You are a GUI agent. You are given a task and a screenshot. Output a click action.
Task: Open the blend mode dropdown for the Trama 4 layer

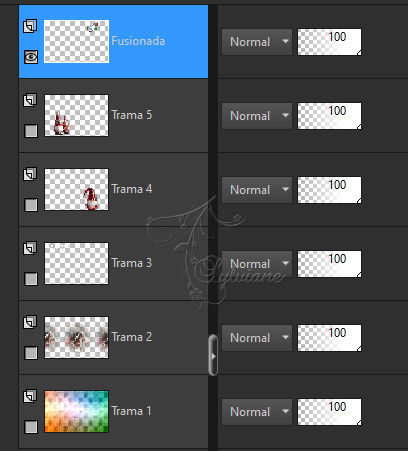click(257, 190)
